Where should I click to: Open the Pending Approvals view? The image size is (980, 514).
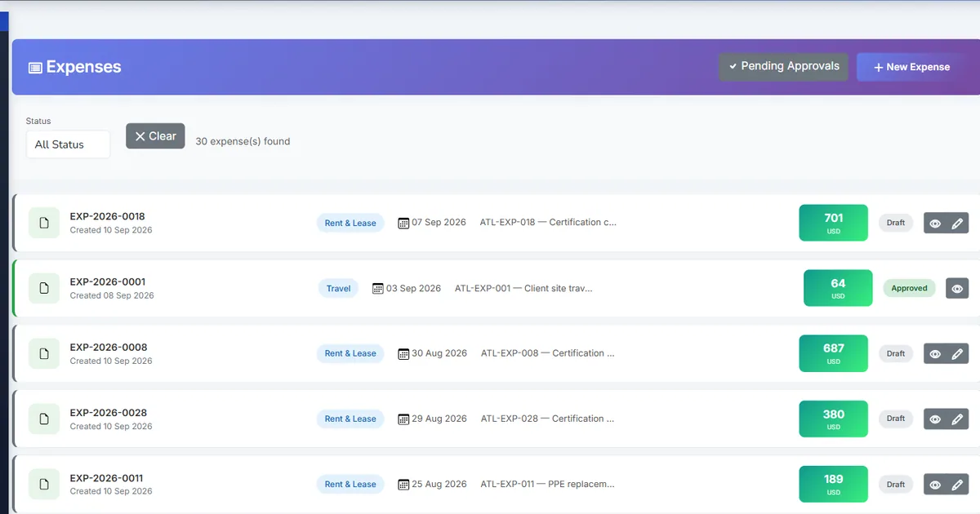coord(784,67)
